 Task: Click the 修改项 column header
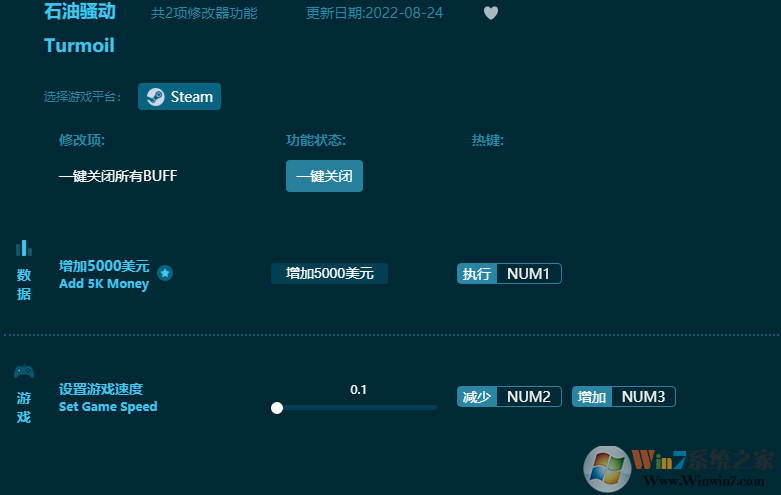[82, 140]
